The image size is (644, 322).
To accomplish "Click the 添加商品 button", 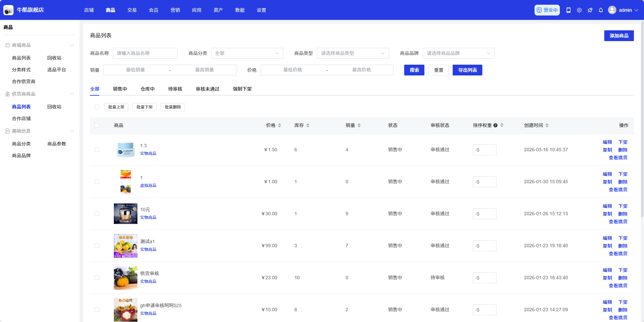I will click(619, 36).
